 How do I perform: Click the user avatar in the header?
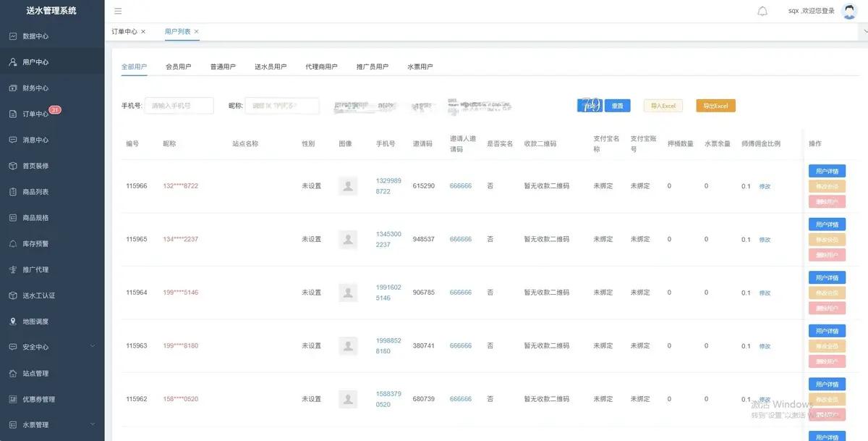coord(850,11)
